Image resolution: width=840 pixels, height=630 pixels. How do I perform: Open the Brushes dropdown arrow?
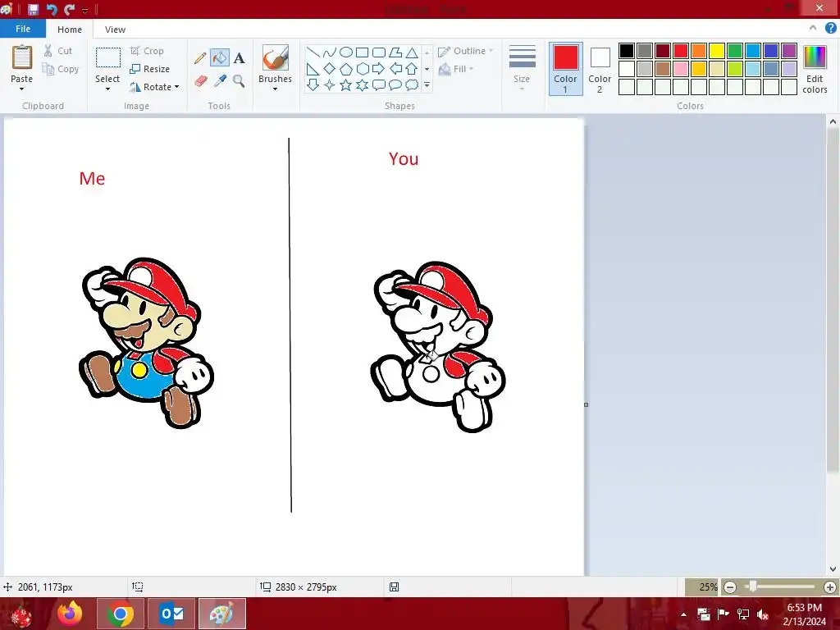click(x=276, y=89)
